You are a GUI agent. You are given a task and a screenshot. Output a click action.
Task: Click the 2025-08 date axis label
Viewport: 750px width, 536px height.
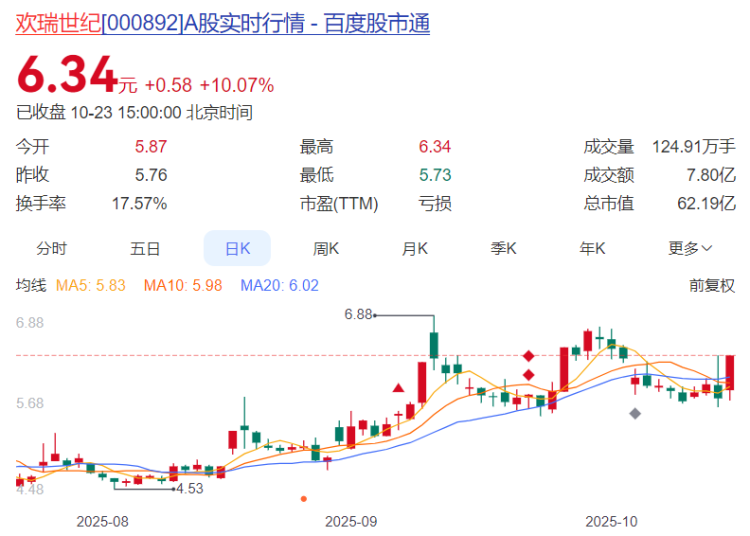[102, 521]
